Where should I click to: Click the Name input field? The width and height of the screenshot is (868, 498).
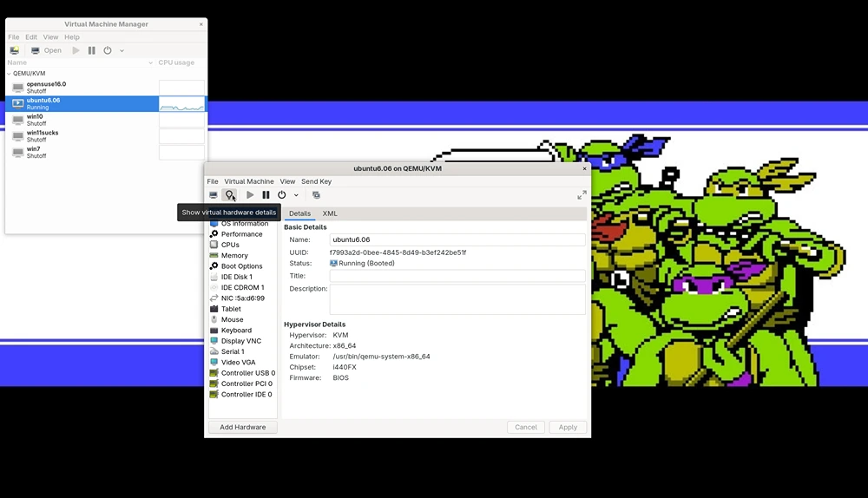coord(457,239)
